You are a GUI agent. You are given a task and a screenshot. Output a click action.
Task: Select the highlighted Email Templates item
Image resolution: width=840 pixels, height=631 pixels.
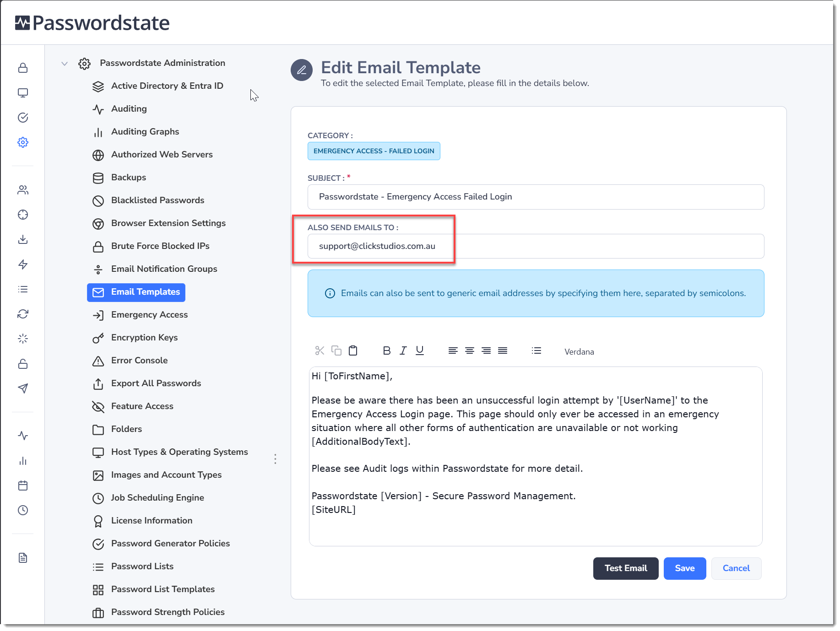click(136, 292)
